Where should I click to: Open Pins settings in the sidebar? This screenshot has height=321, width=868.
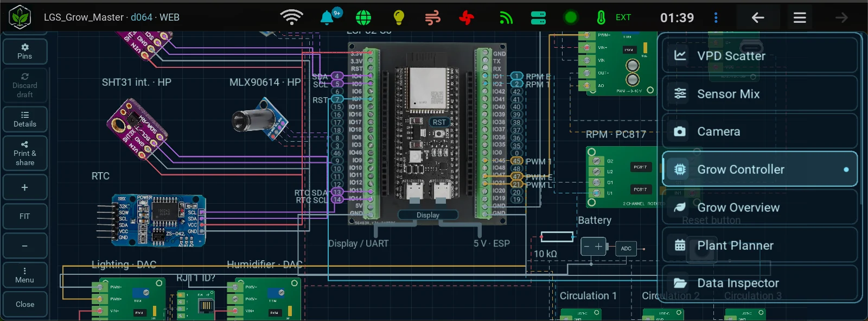(x=25, y=51)
